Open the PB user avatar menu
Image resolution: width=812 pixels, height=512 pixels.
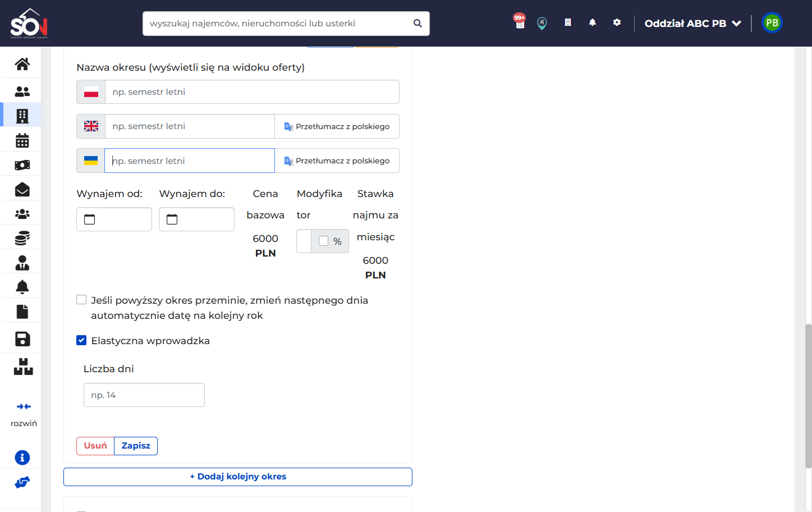[x=772, y=23]
